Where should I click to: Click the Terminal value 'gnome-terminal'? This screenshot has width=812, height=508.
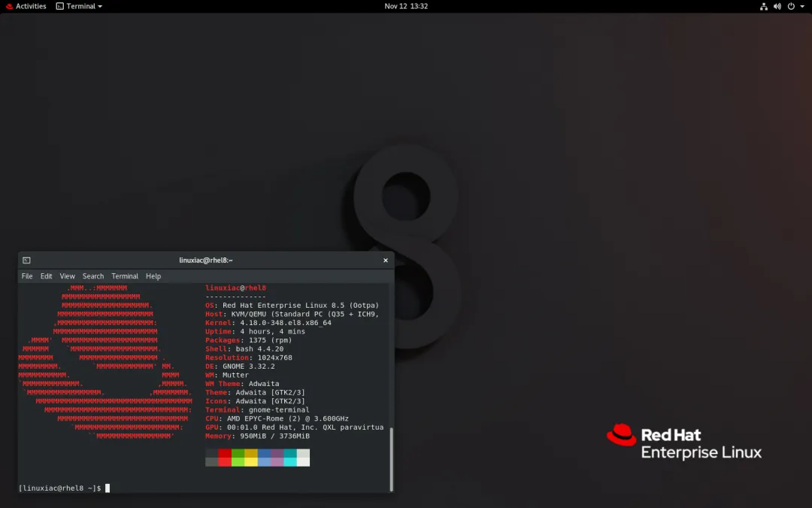tap(279, 409)
